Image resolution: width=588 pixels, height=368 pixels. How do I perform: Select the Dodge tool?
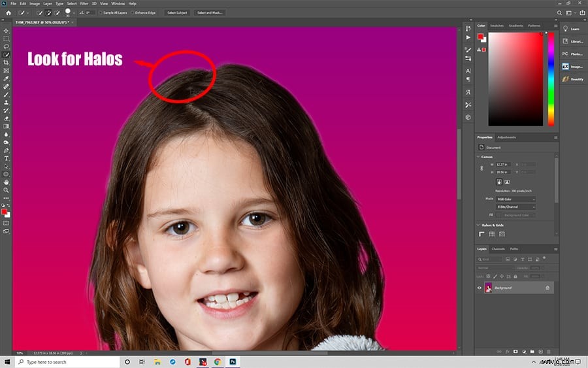(6, 142)
